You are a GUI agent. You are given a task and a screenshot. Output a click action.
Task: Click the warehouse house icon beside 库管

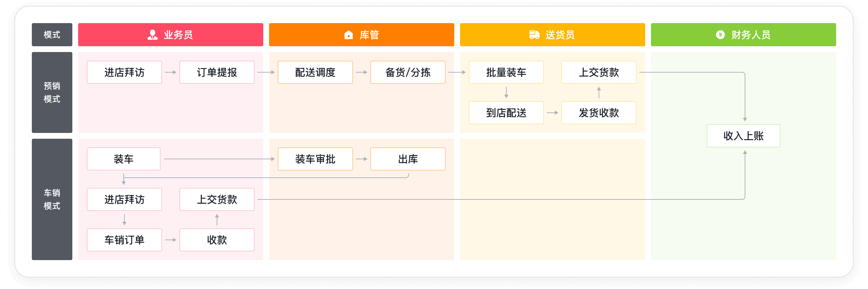(349, 35)
